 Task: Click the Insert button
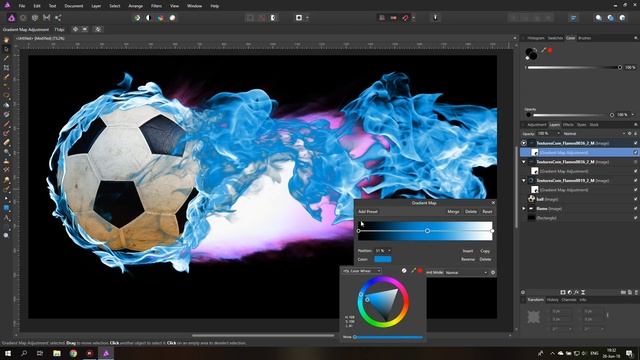click(468, 251)
